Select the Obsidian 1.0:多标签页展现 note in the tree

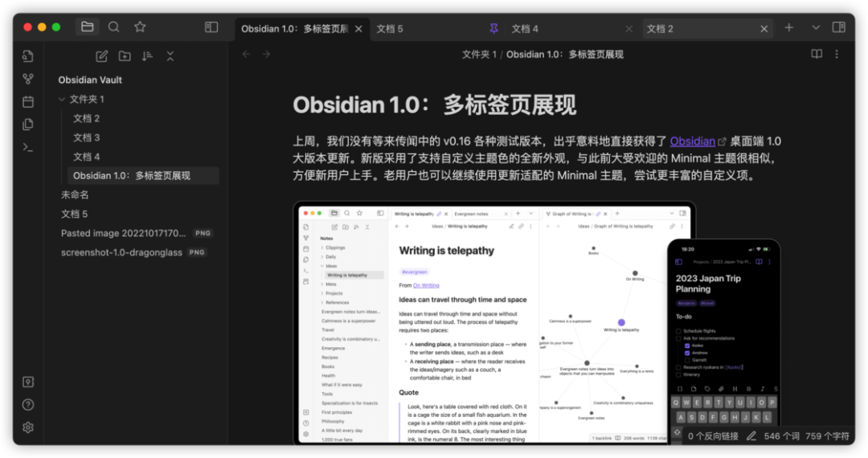143,175
